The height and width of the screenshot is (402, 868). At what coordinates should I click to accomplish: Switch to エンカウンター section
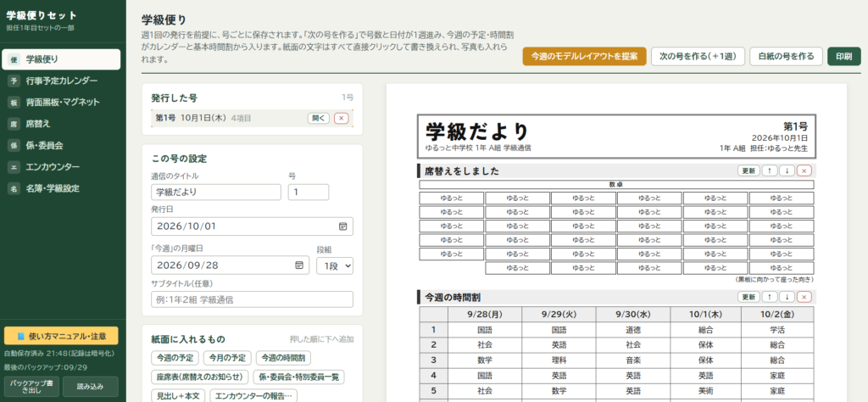point(61,167)
